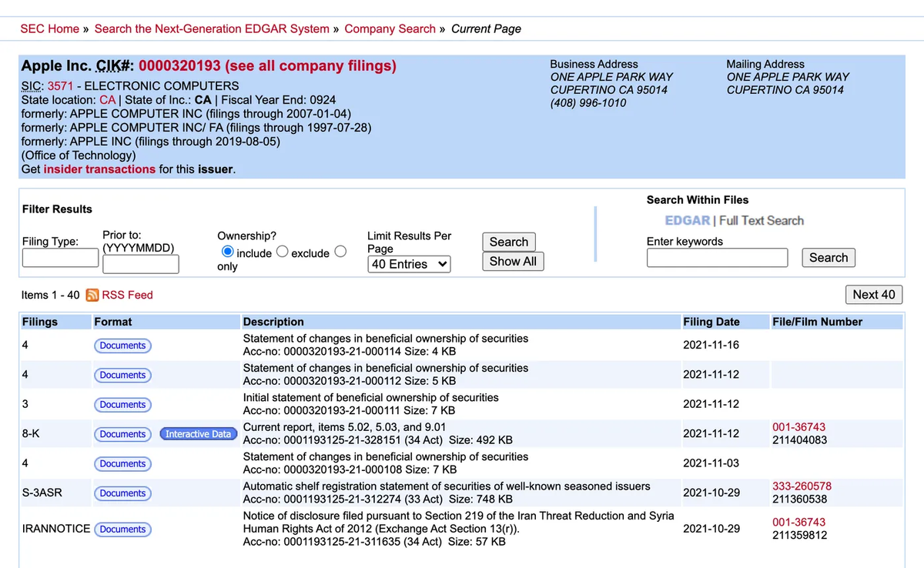Viewport: 924px width, 568px height.
Task: Go to the Next 40 results
Action: [x=874, y=294]
